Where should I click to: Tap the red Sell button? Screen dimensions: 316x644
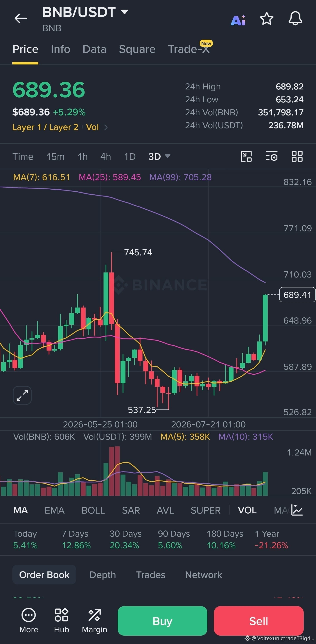(x=259, y=621)
